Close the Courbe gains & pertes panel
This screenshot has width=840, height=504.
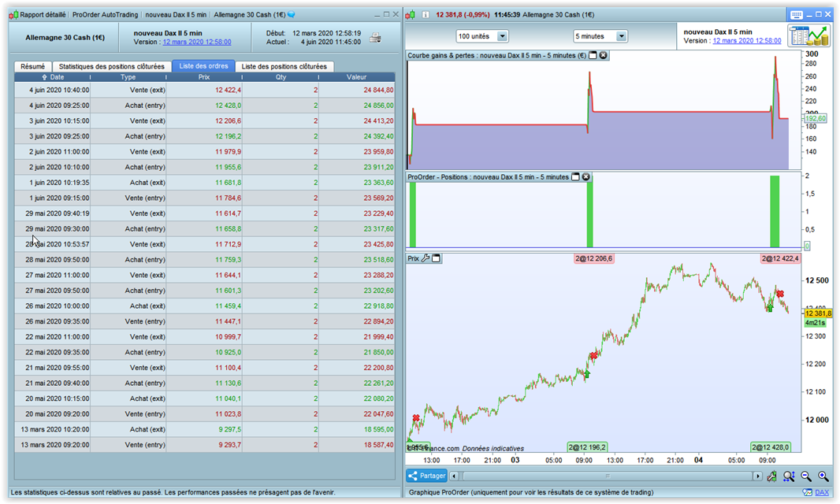click(x=604, y=55)
